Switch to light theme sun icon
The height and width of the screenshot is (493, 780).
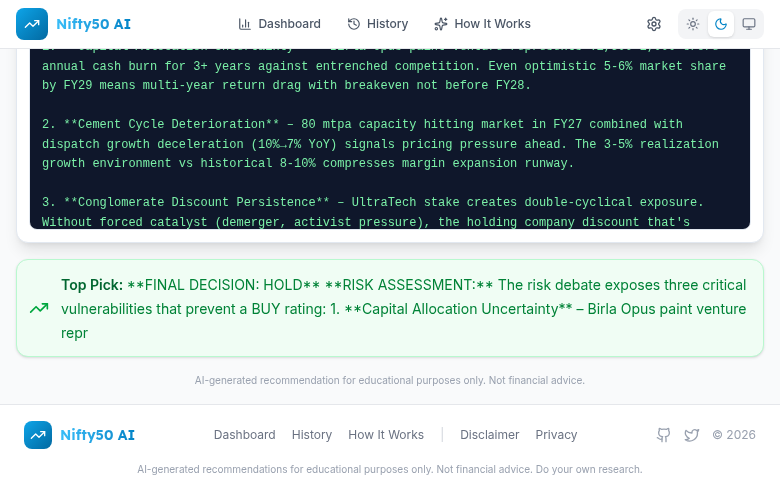[x=693, y=24]
